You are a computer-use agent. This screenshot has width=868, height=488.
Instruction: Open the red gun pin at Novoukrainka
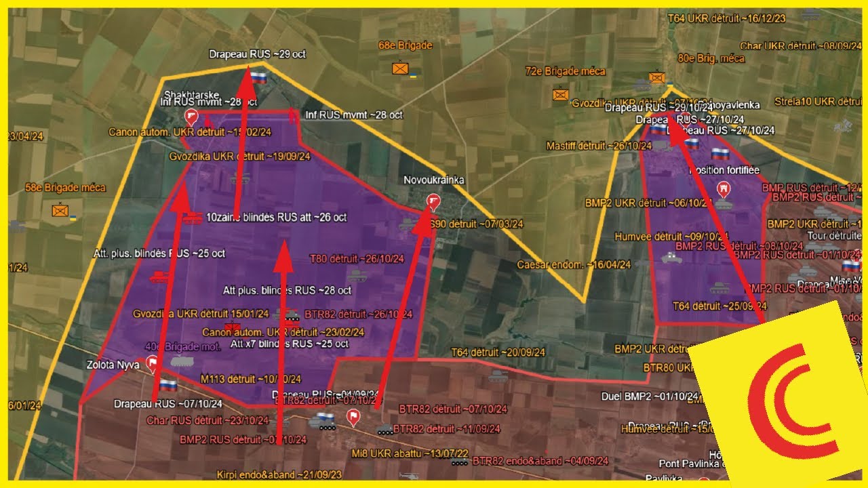tap(433, 201)
